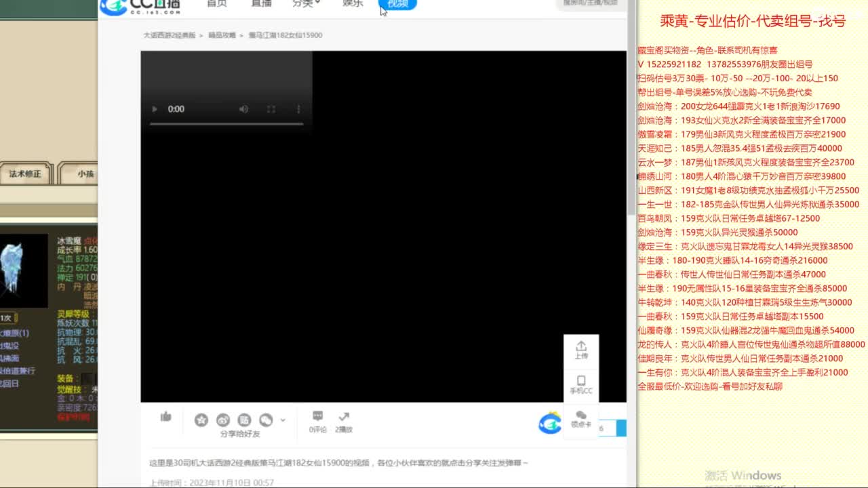This screenshot has width=868, height=488.
Task: Click the red 乘黄-专业估价 header text
Action: 753,21
